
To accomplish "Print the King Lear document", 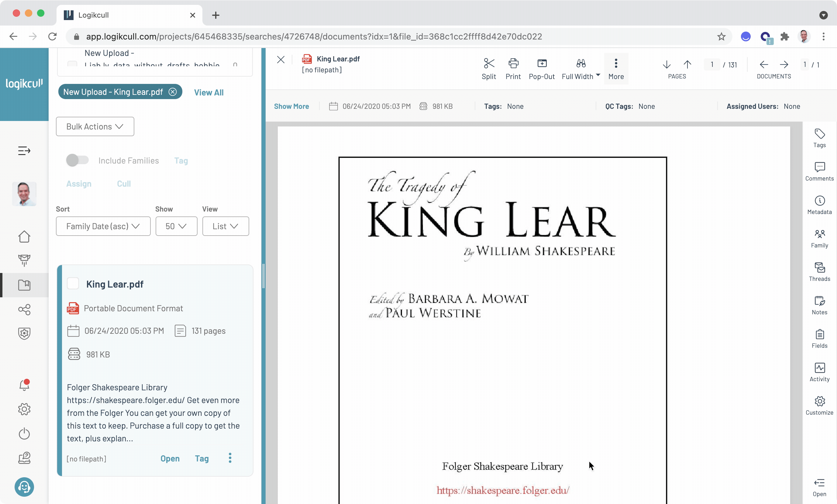I will tap(513, 69).
